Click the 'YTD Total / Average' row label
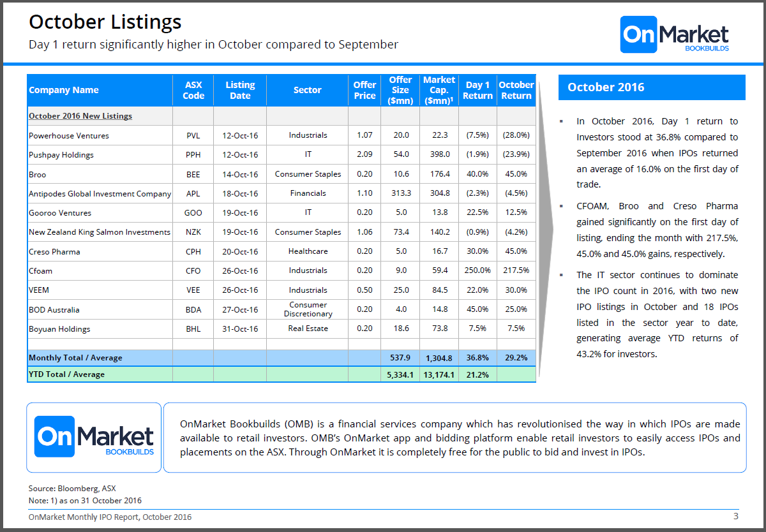The image size is (766, 532). pos(66,374)
